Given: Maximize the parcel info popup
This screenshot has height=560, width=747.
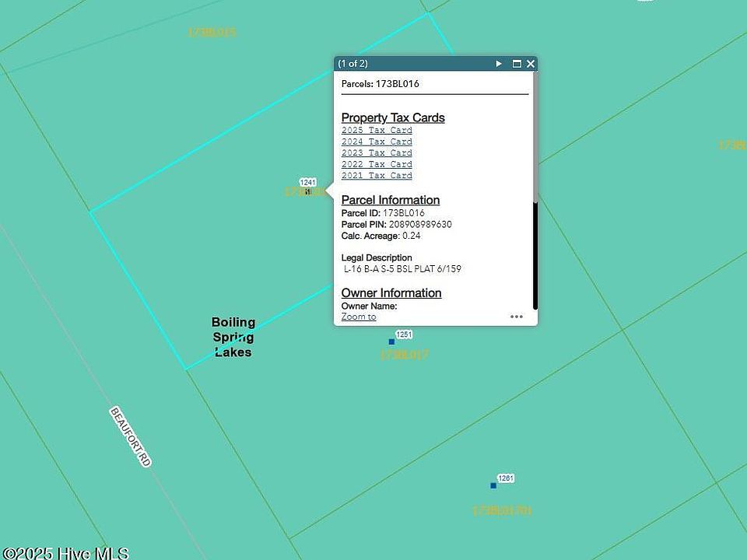Looking at the screenshot, I should (x=517, y=64).
